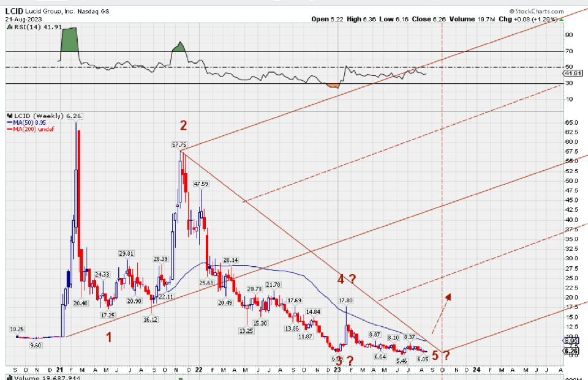Click the 28.14 price label
The width and height of the screenshot is (588, 380).
pos(231,260)
